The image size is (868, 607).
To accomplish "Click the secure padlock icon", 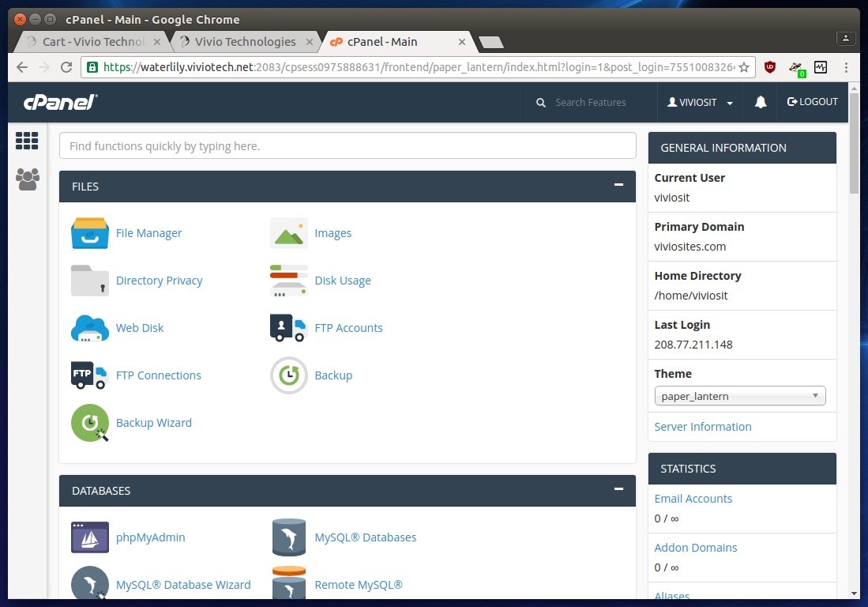I will pos(92,67).
